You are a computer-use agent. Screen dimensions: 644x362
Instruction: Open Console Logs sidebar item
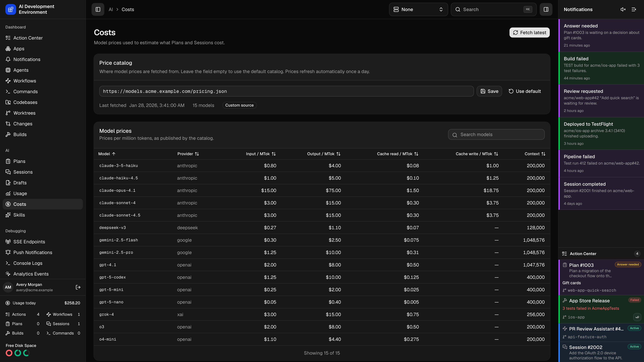point(43,263)
